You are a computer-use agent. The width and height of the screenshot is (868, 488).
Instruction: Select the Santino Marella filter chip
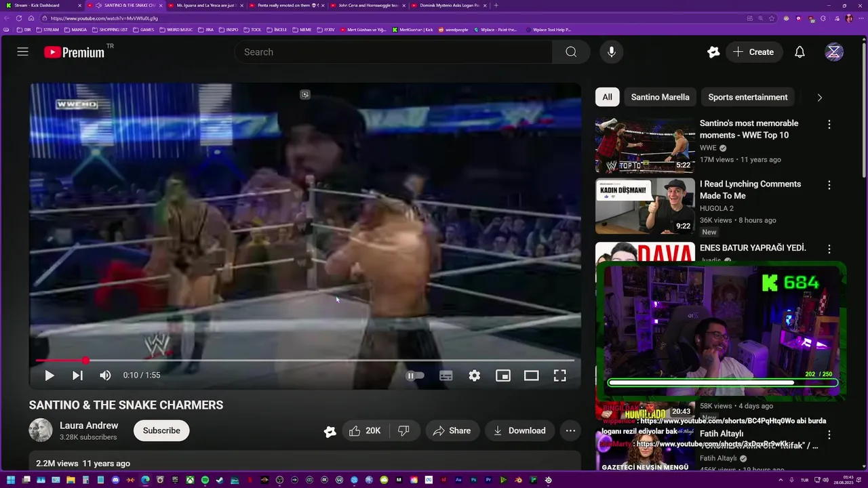(660, 97)
